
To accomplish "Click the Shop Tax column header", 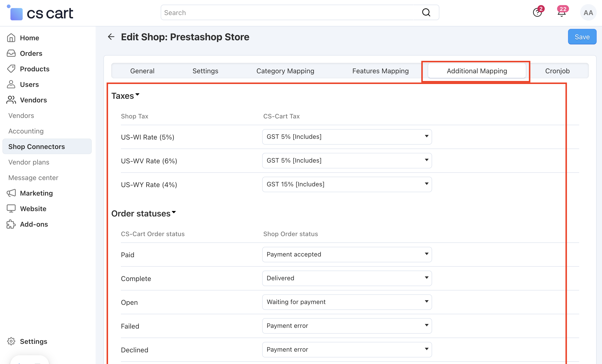I will point(135,116).
